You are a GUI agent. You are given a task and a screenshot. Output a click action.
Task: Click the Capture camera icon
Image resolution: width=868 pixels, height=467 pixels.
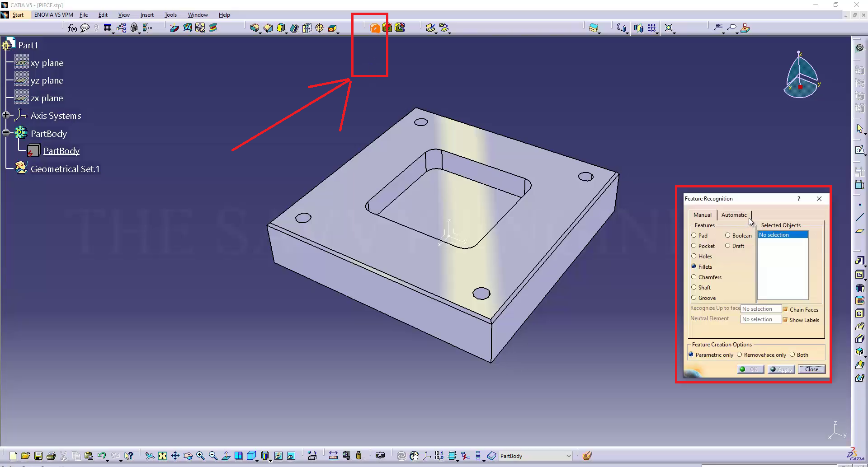(380, 455)
